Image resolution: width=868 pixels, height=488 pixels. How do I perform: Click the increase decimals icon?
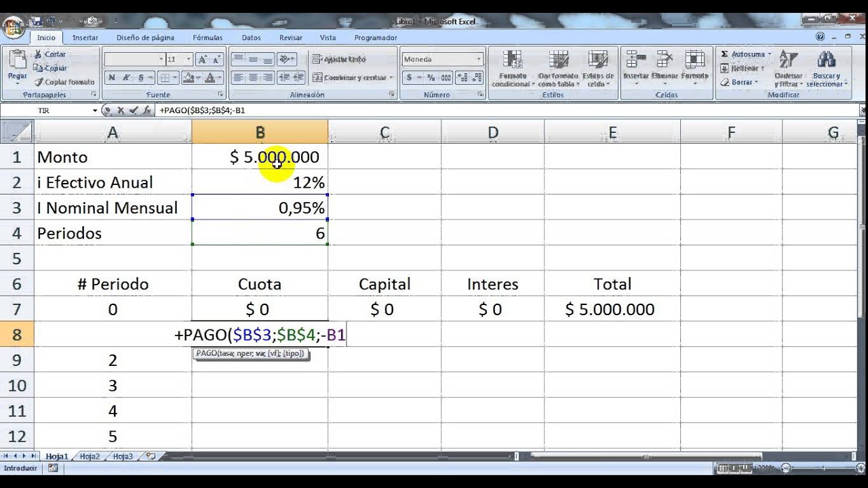tap(462, 77)
